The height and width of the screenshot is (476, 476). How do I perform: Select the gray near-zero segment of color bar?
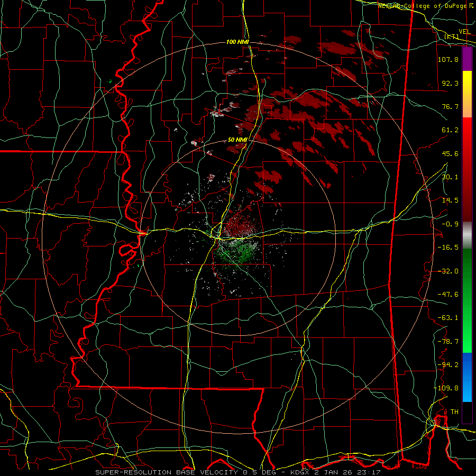tap(467, 235)
